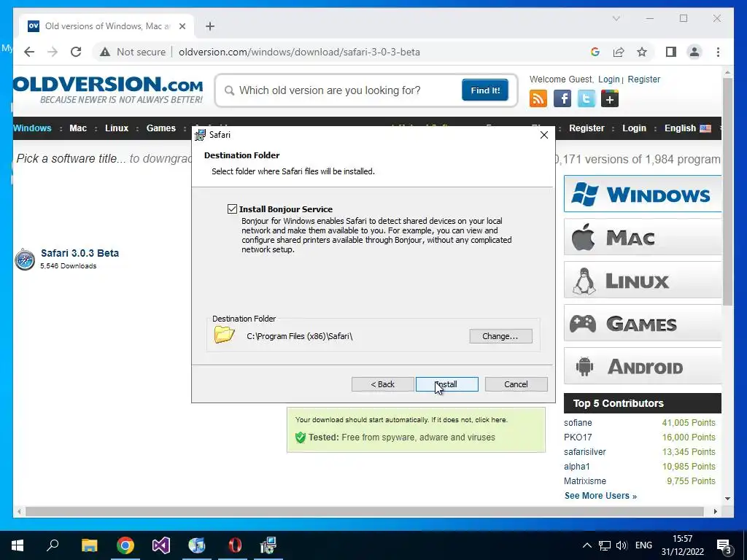Viewport: 747px width, 560px height.
Task: Open the Mac category banner
Action: [x=643, y=237]
